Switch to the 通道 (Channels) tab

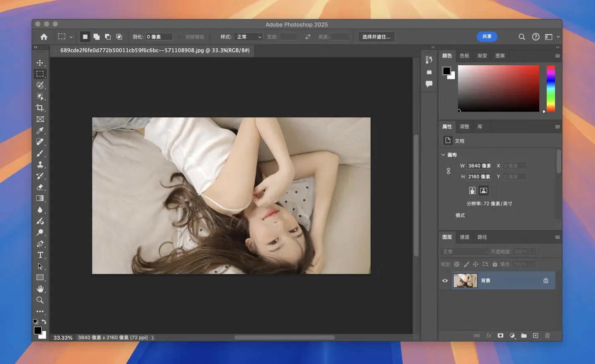464,237
